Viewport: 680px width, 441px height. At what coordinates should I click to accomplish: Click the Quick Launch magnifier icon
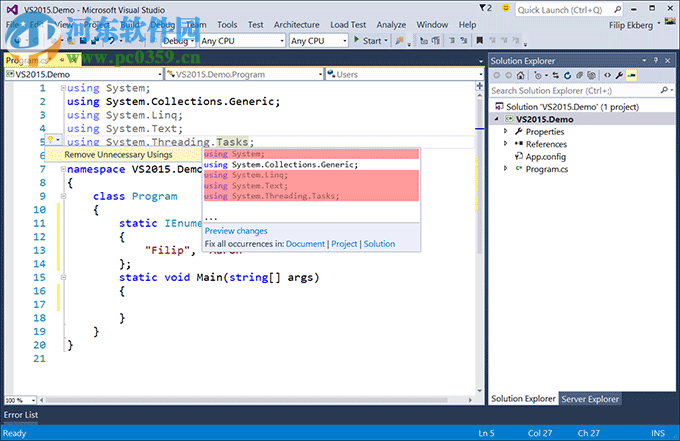coord(617,10)
